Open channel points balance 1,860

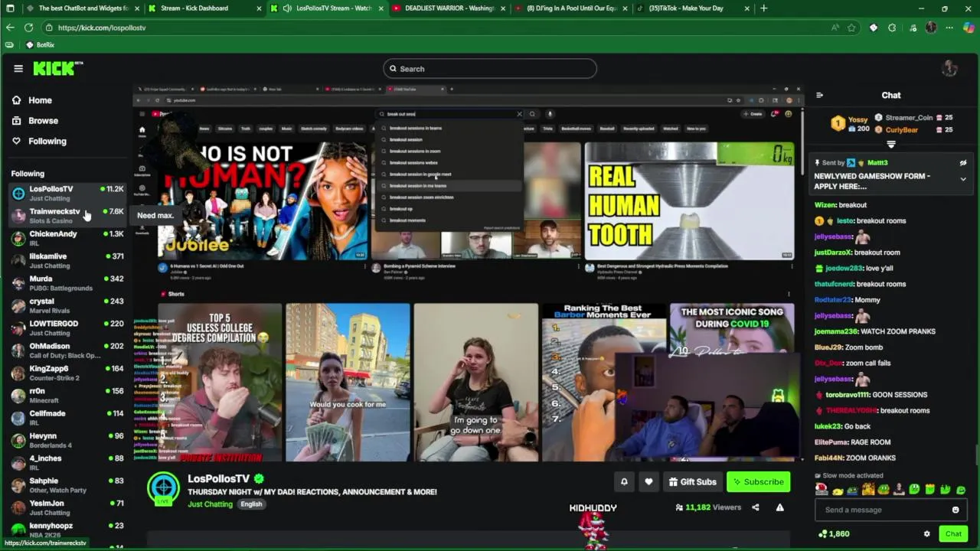[834, 534]
